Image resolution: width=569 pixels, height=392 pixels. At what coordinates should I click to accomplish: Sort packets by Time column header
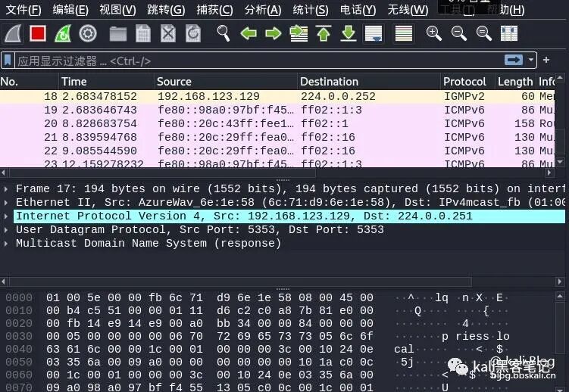tap(106, 82)
